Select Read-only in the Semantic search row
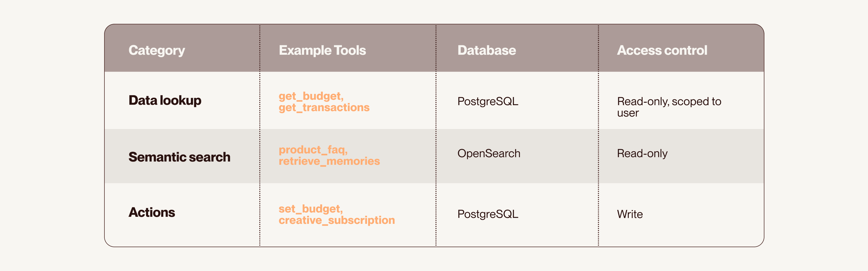The width and height of the screenshot is (868, 271). tap(642, 153)
